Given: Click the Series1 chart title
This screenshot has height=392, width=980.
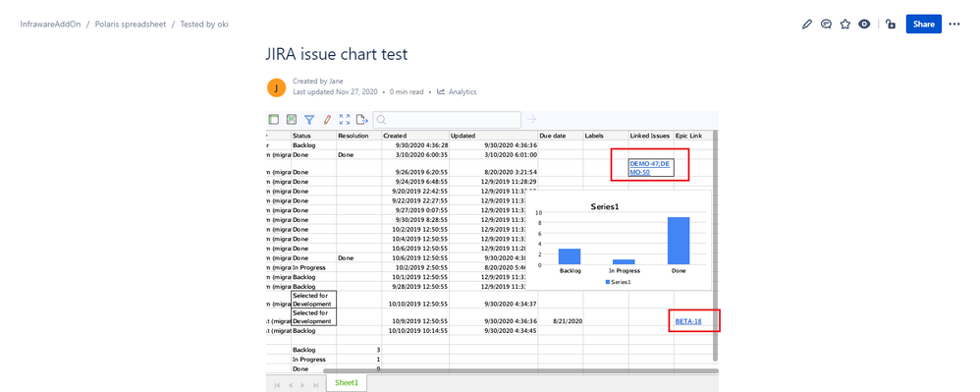Looking at the screenshot, I should [x=604, y=206].
